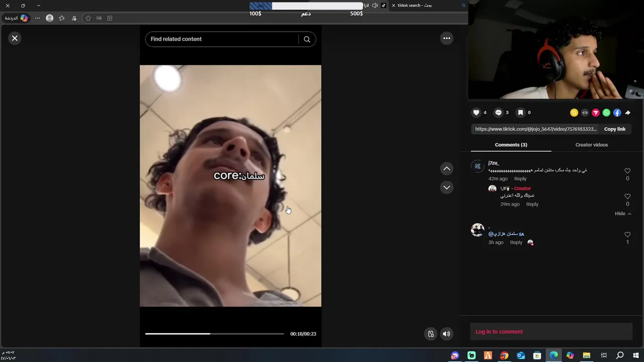Open the Windows Start menu
644x362 pixels.
click(636, 355)
